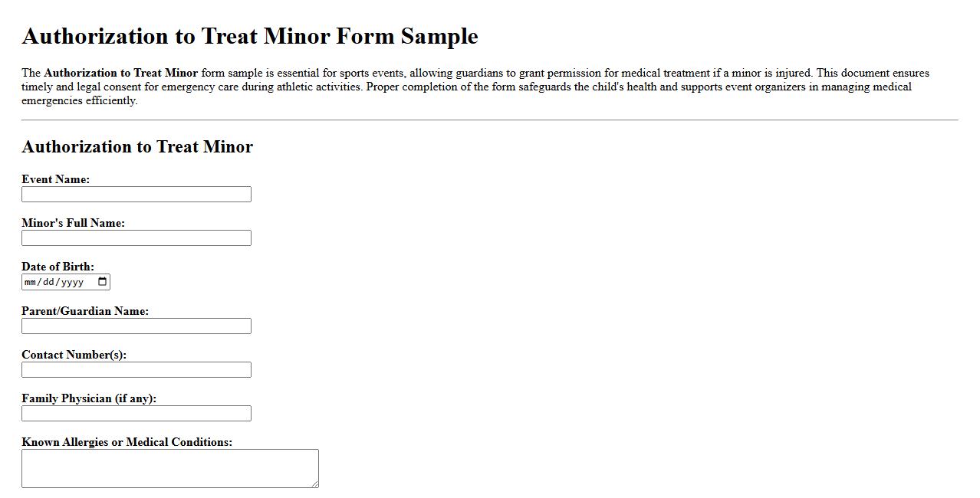Click the bold Authorization to Treat Minor paragraph text
980x498 pixels.
(x=121, y=73)
